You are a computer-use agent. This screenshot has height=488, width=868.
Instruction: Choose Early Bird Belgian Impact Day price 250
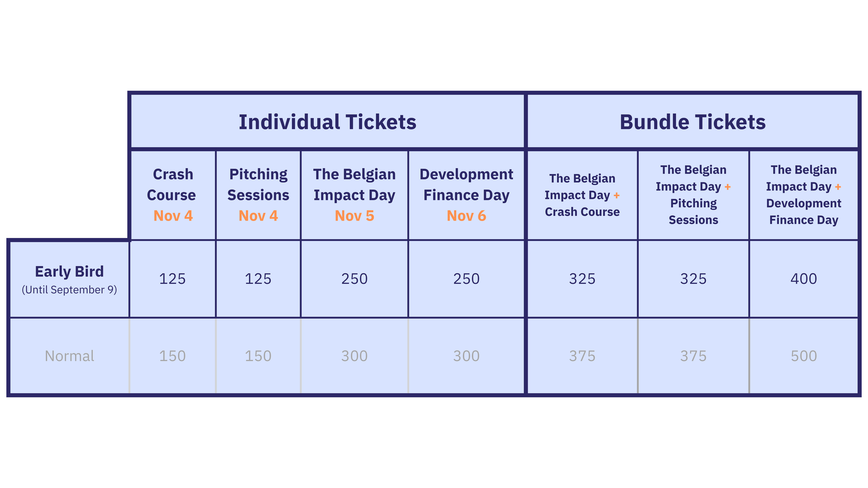(354, 279)
